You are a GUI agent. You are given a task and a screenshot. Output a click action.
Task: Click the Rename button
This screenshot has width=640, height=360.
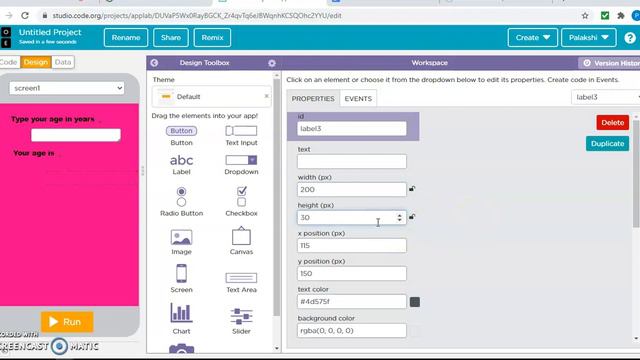coord(126,38)
